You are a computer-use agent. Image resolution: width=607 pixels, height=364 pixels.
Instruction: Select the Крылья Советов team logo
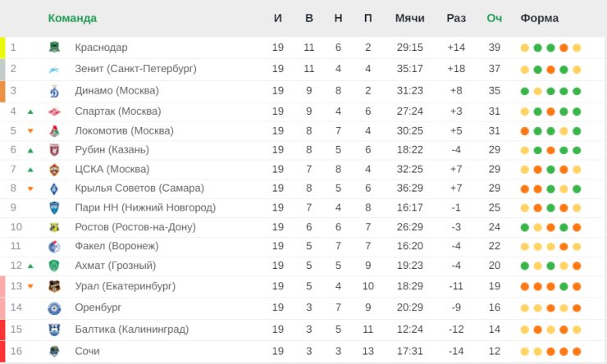coord(54,189)
